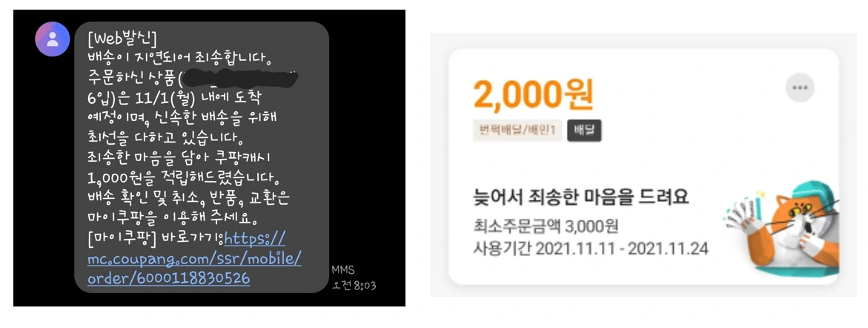Viewport: 868px width, 328px height.
Task: Select the 번쩍배달/배민1 tag
Action: (x=517, y=130)
